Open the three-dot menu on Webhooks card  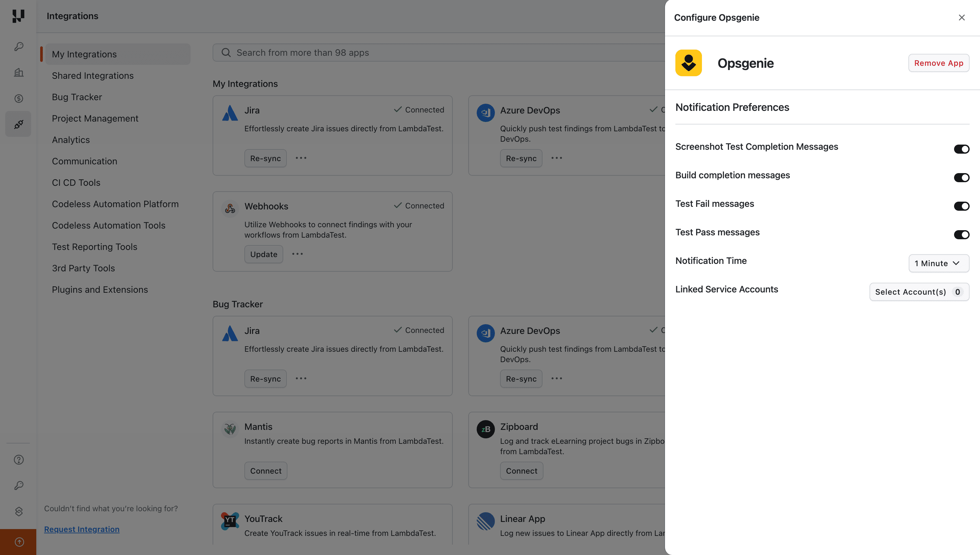297,254
